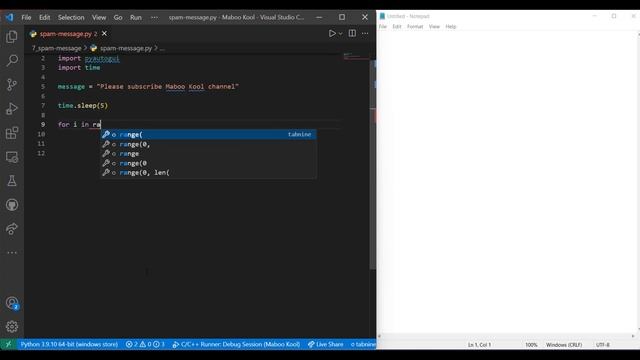The height and width of the screenshot is (360, 640).
Task: Click VS Code editor vertical scrollbar
Action: tap(373, 163)
